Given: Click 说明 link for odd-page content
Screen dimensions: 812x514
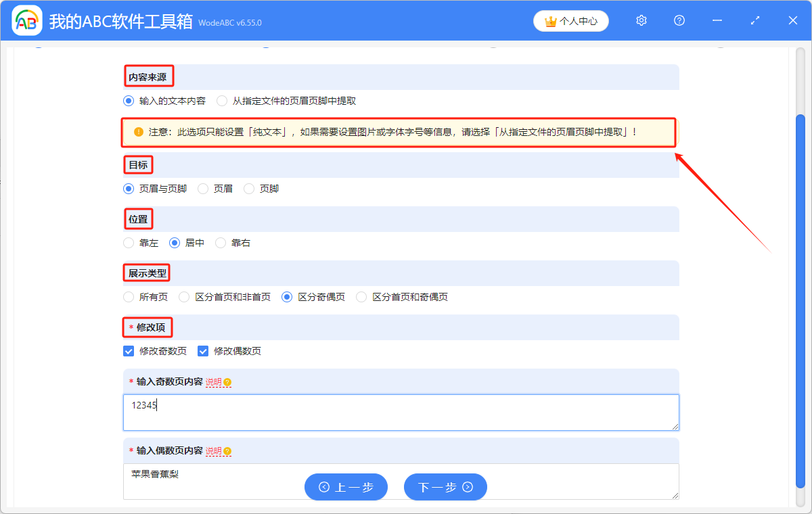Looking at the screenshot, I should tap(213, 383).
